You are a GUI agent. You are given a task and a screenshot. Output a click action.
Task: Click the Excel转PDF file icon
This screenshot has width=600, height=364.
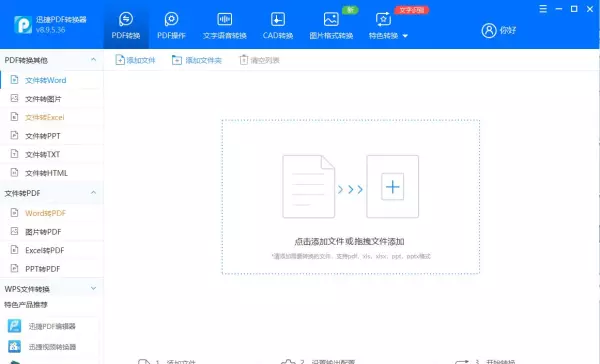tap(14, 250)
